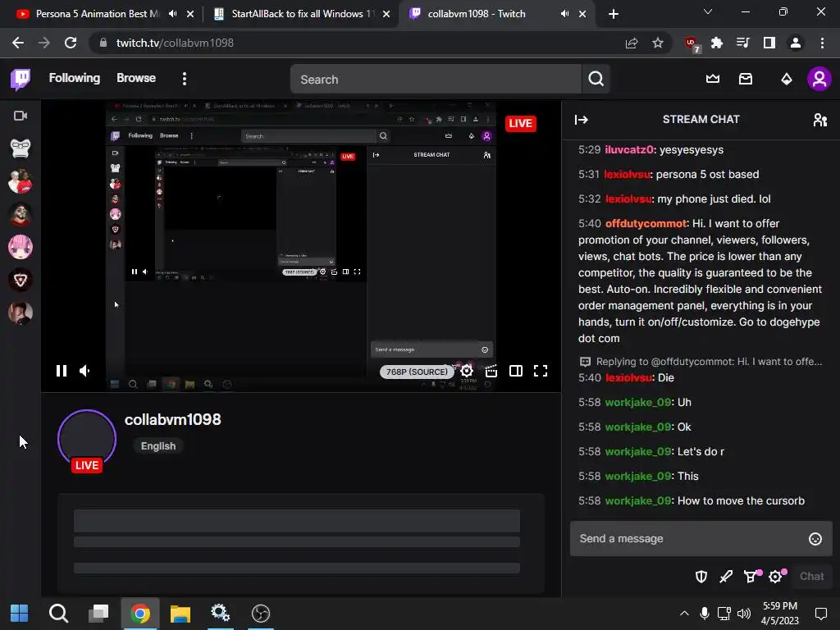
Task: Switch to Persona 5 Animation YouTube tab
Action: click(97, 14)
